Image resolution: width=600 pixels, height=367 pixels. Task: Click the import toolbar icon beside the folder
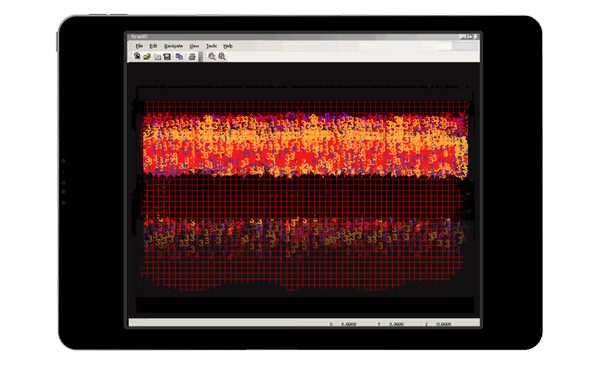tap(157, 57)
